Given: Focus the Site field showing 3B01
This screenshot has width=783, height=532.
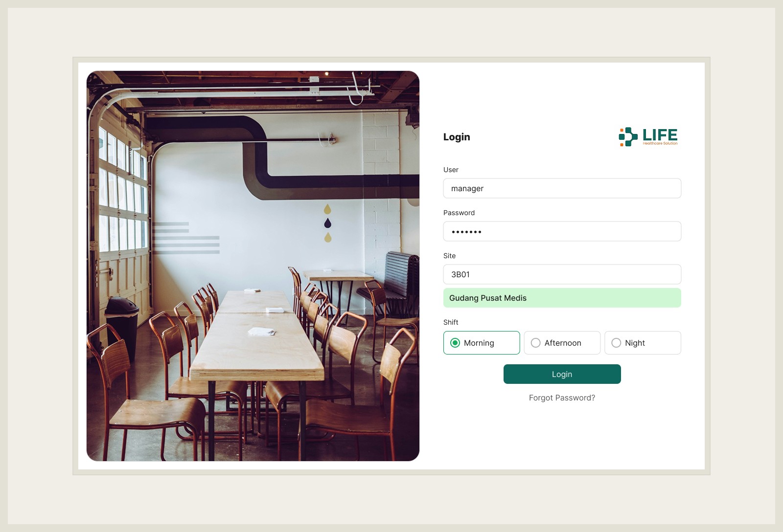Looking at the screenshot, I should tap(562, 274).
